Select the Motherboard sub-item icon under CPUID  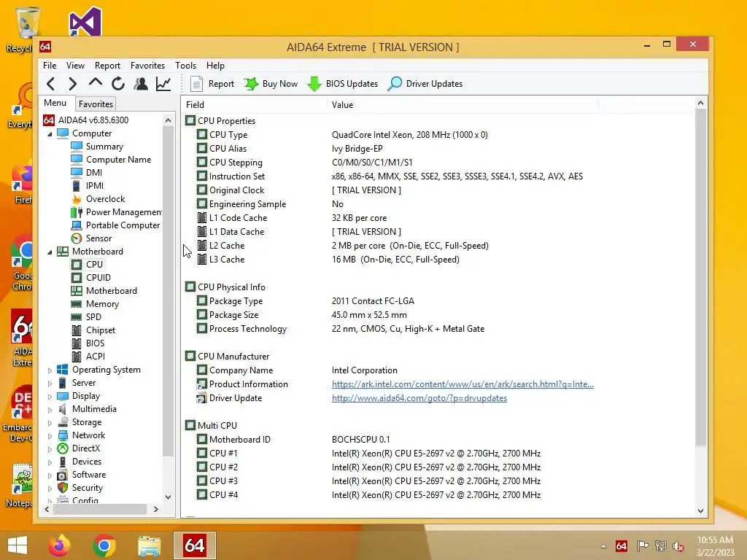pyautogui.click(x=76, y=290)
